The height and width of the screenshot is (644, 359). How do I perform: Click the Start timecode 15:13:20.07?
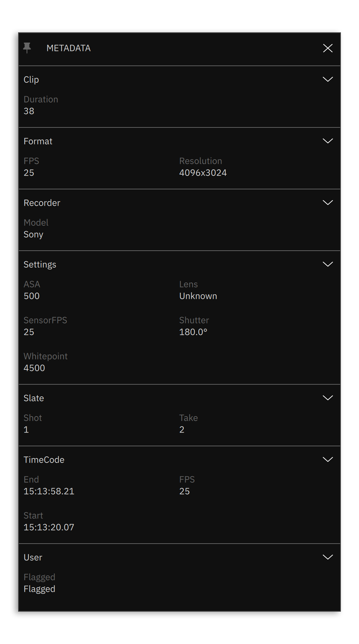pyautogui.click(x=49, y=527)
